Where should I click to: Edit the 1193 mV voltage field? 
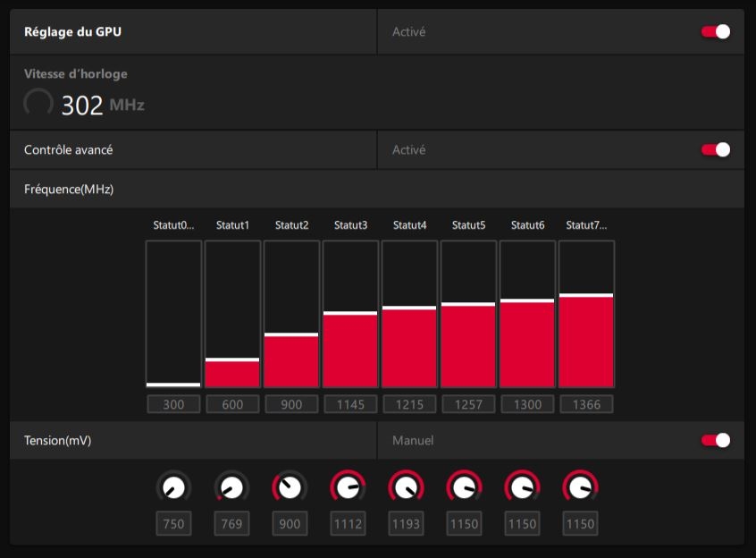point(406,524)
